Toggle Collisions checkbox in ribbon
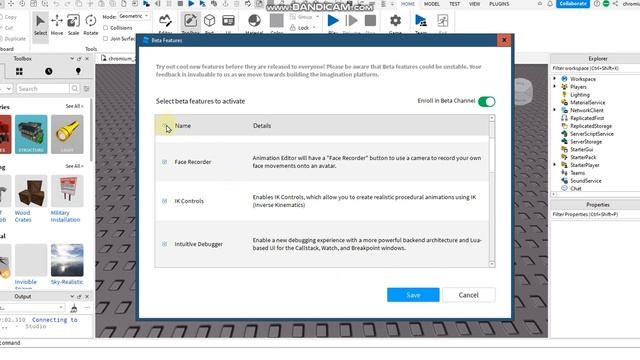This screenshot has width=640, height=360. tap(106, 28)
